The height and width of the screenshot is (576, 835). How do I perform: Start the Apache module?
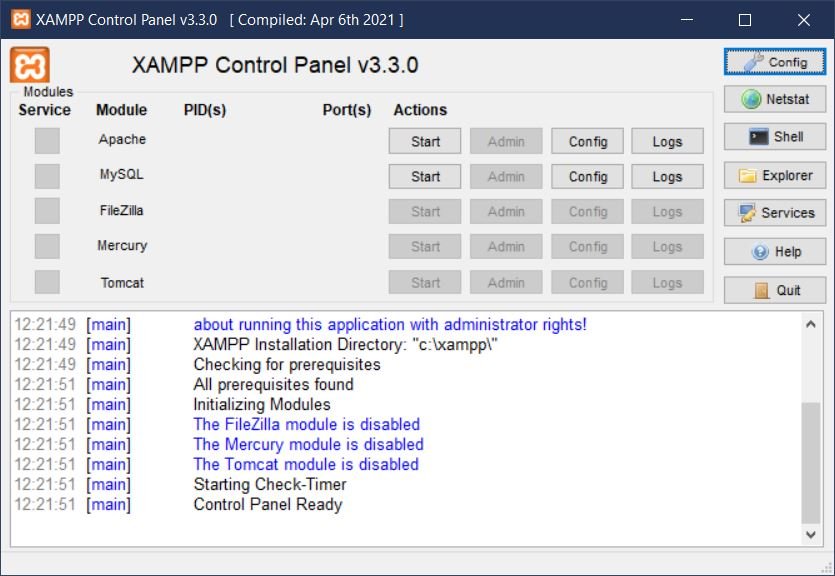point(425,141)
